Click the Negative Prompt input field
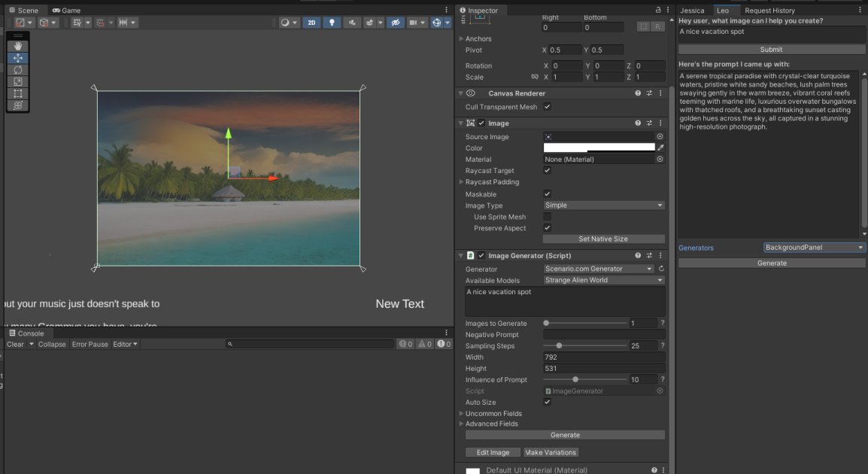 pos(603,335)
